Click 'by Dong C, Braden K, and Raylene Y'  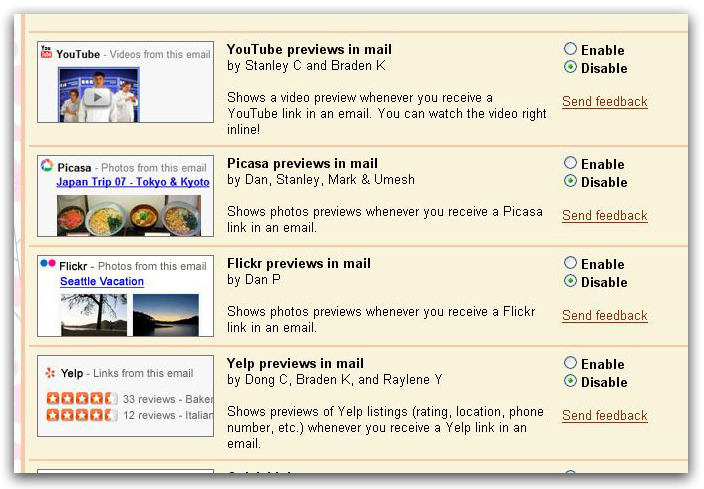334,380
